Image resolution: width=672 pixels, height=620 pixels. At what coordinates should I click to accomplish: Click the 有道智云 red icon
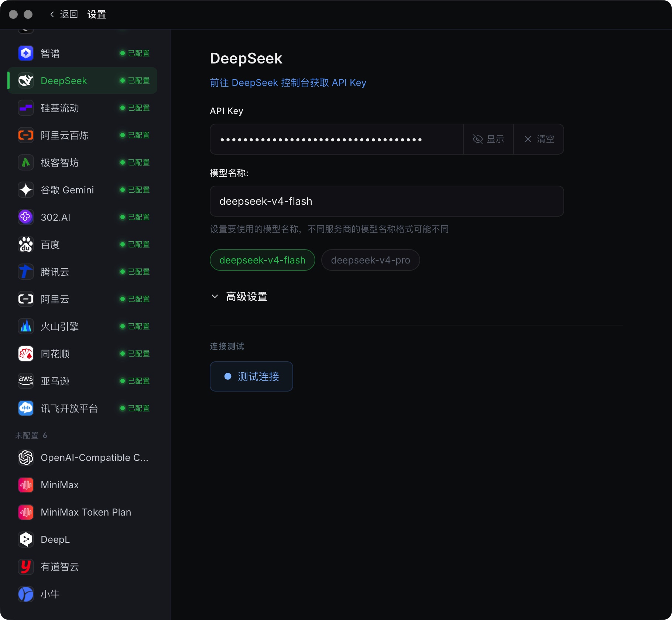[26, 567]
